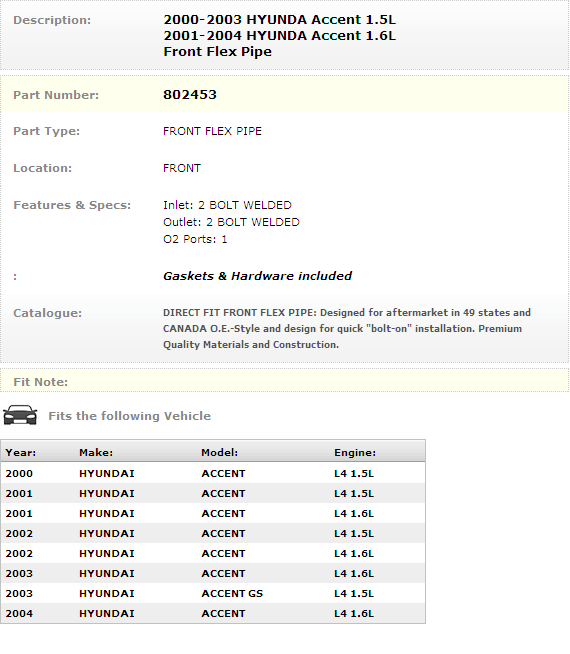Select the year cell '2004'
The width and height of the screenshot is (570, 654).
tap(19, 614)
